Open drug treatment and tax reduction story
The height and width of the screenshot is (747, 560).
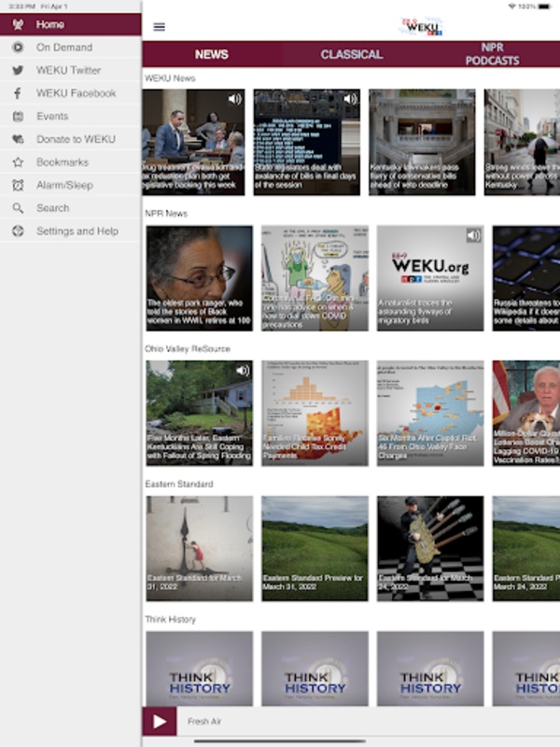tap(193, 142)
